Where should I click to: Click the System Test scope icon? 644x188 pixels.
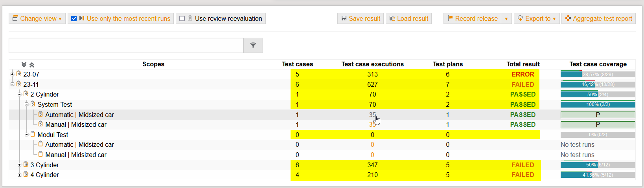33,104
